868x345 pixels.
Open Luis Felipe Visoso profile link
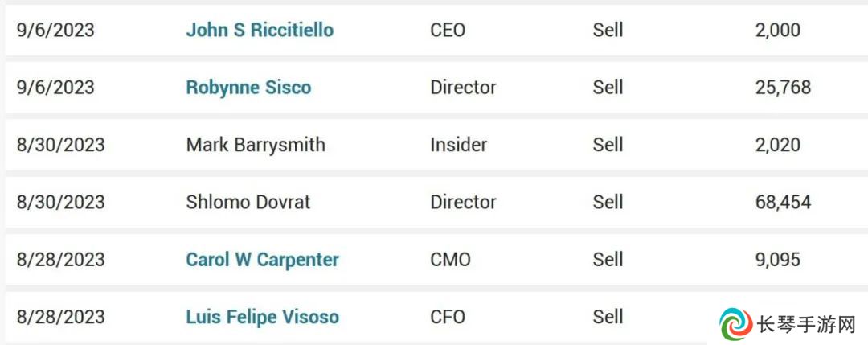tap(262, 318)
